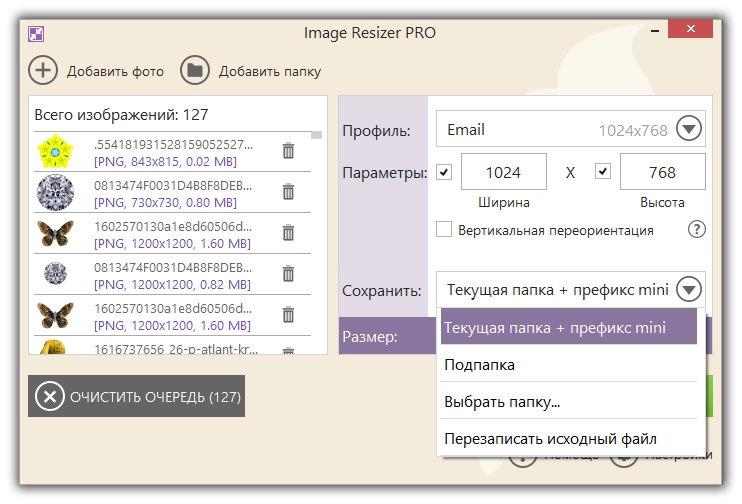
Task: Click the Image Resizer app icon in title bar
Action: (37, 33)
